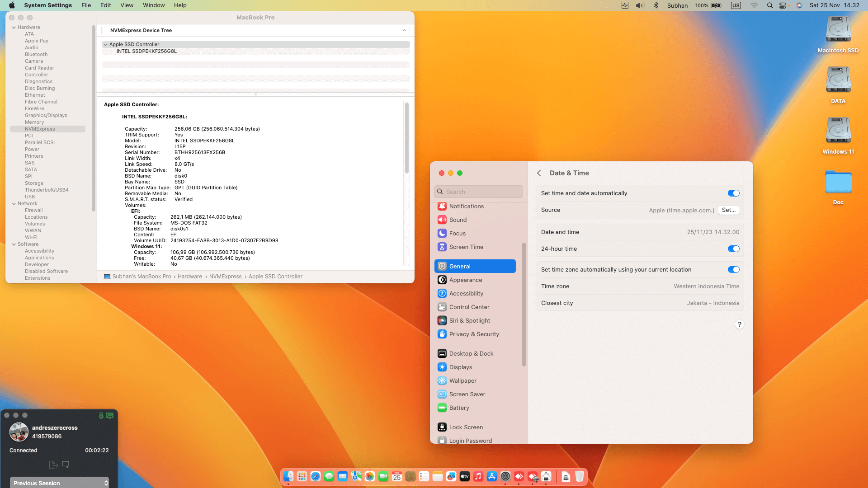The width and height of the screenshot is (868, 488).
Task: Click Hardware in the path breadcrumb
Action: 190,277
